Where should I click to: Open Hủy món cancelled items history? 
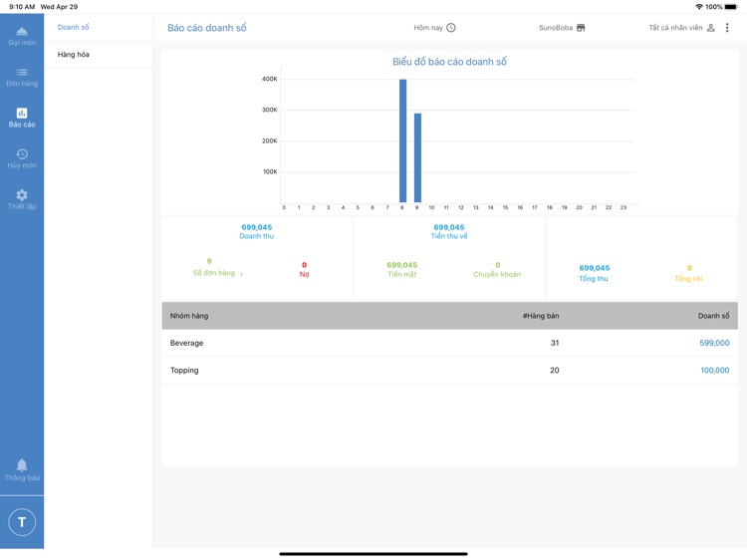22,158
